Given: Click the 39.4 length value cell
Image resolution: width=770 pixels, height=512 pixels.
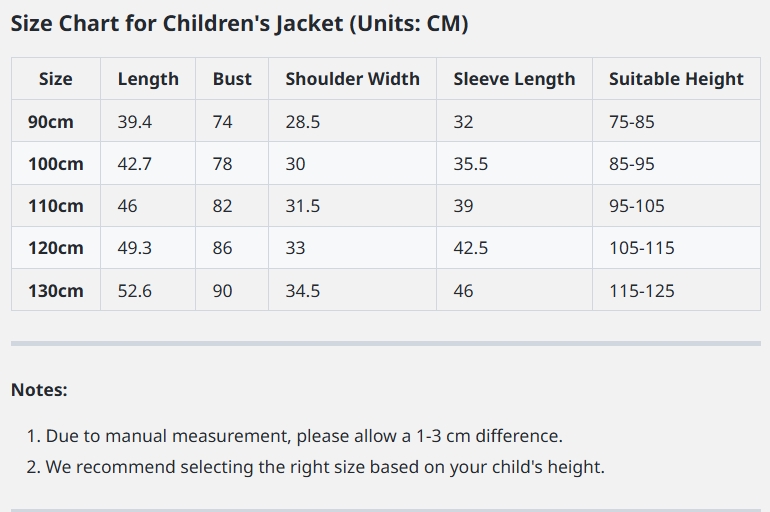Looking at the screenshot, I should click(134, 122).
